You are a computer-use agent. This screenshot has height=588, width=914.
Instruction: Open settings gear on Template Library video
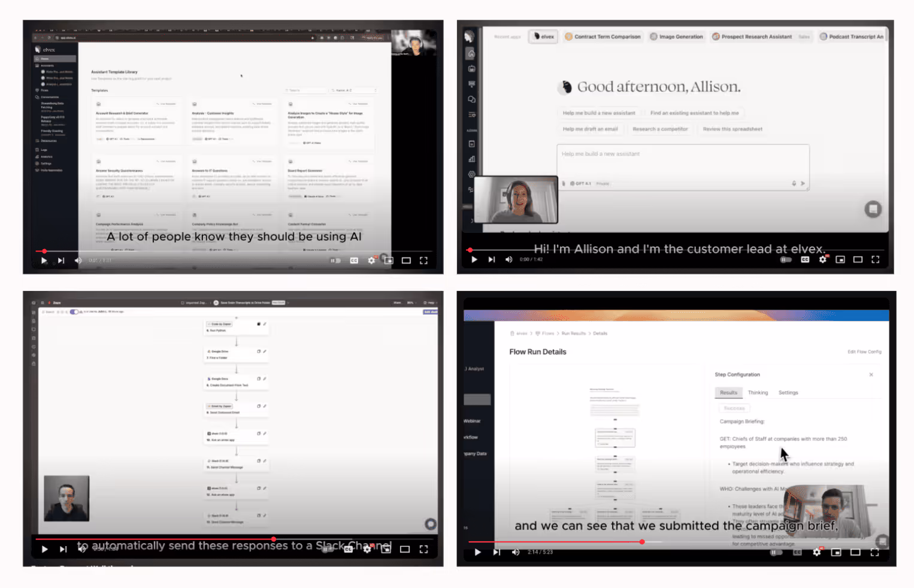371,260
